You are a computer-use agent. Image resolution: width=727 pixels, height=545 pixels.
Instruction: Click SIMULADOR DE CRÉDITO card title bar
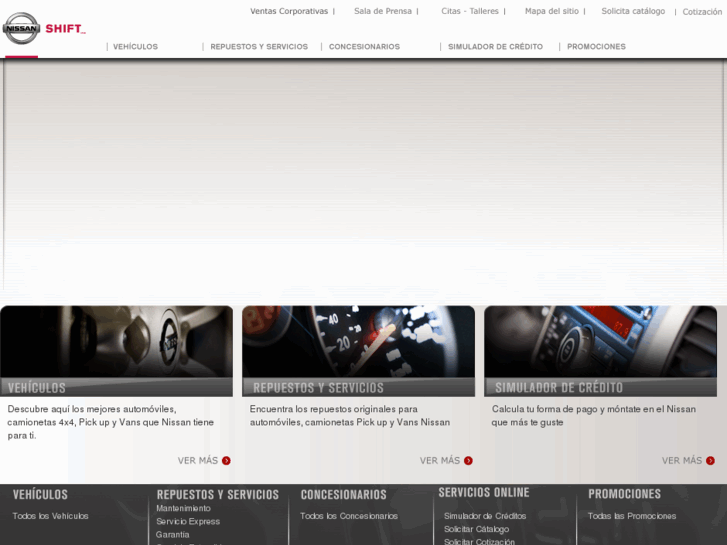click(x=600, y=387)
